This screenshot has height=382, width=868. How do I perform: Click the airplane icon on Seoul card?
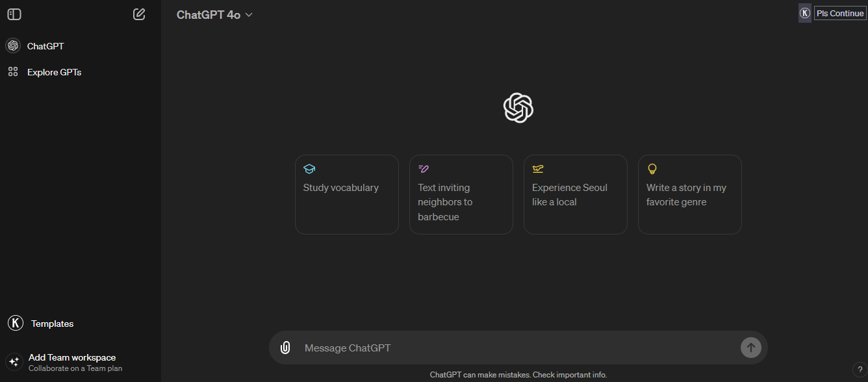coord(538,169)
